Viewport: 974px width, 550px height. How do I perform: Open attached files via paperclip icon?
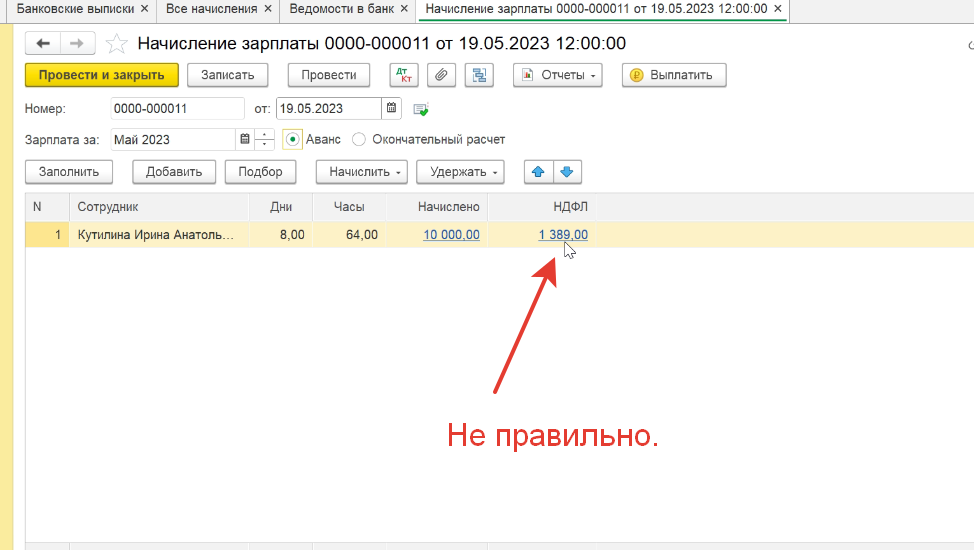click(x=439, y=75)
